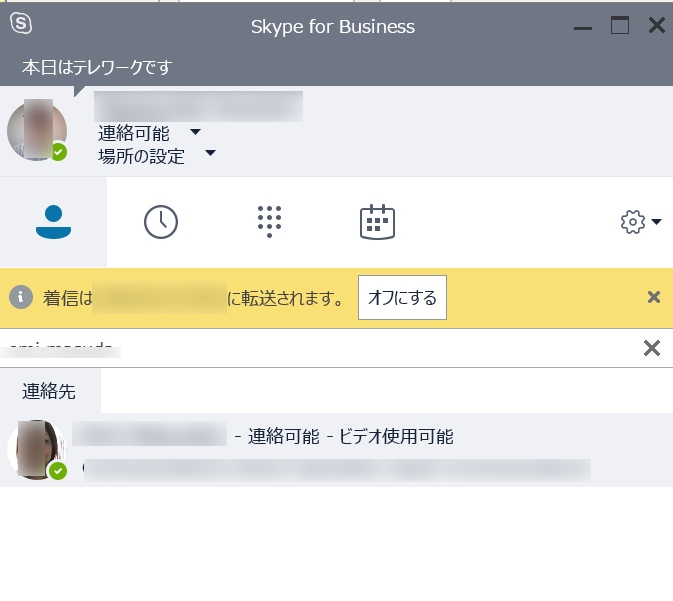Click the options gear icon
673x601 pixels.
tap(633, 222)
